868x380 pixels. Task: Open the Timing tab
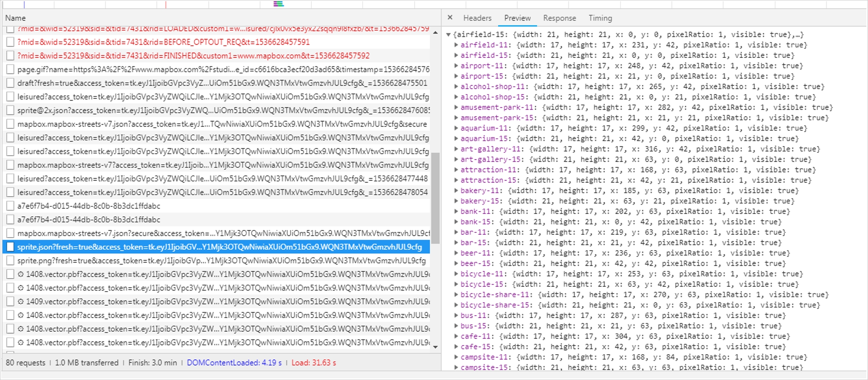tap(600, 18)
